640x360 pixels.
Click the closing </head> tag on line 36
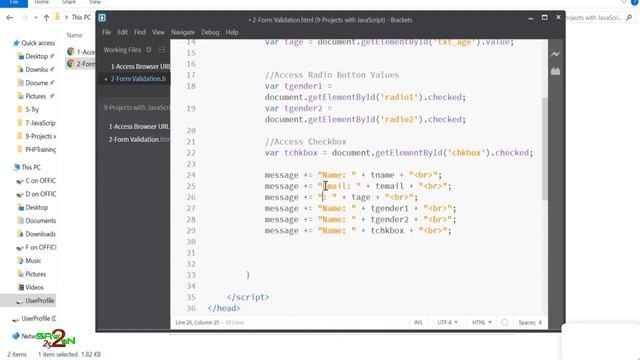[x=224, y=308]
